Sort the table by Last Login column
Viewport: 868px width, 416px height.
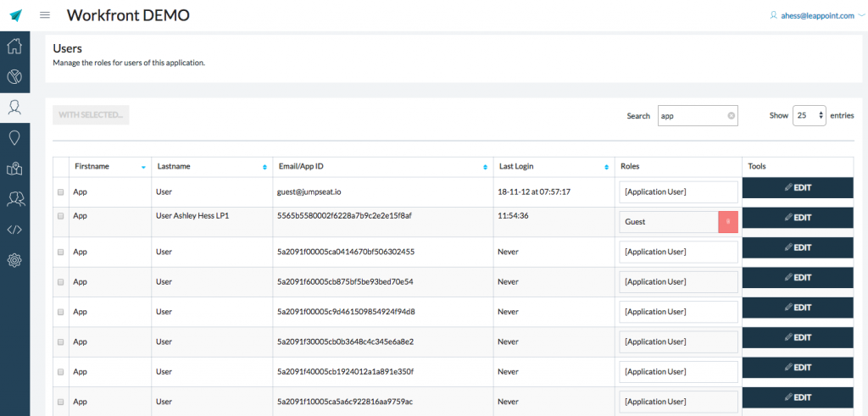coord(553,167)
